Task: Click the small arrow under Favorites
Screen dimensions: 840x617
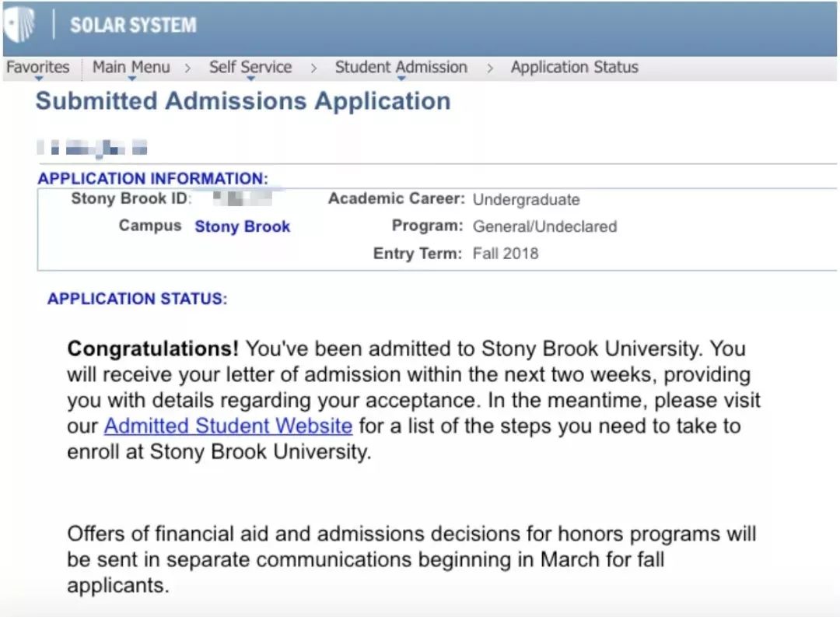Action: (38, 79)
